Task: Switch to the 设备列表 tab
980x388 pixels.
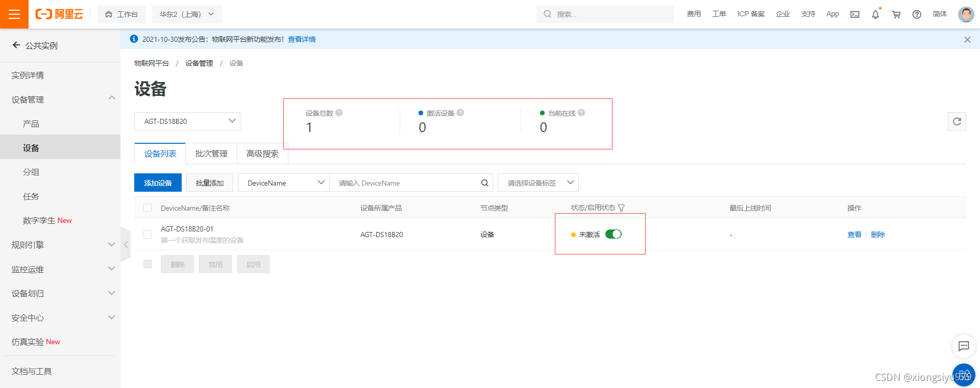Action: (x=160, y=153)
